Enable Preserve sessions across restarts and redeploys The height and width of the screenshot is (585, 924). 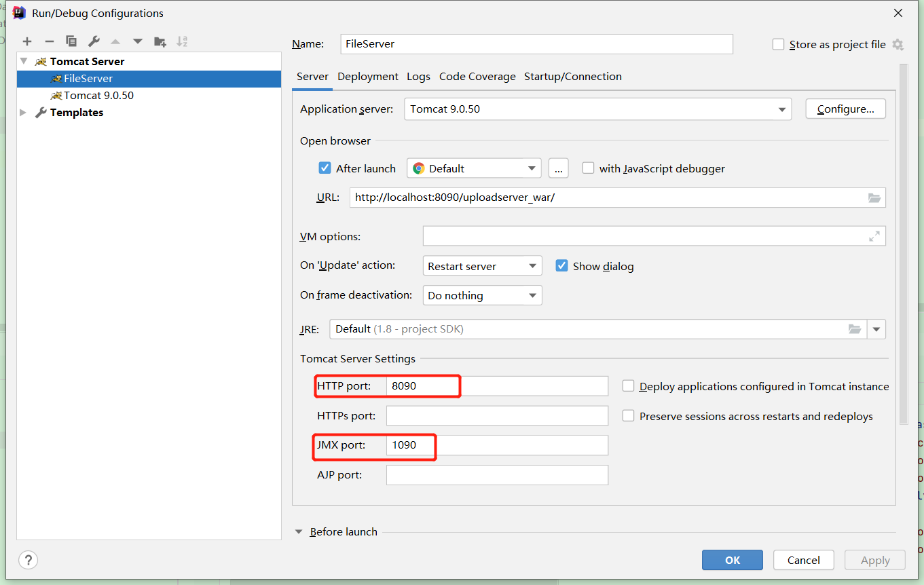[x=629, y=416]
